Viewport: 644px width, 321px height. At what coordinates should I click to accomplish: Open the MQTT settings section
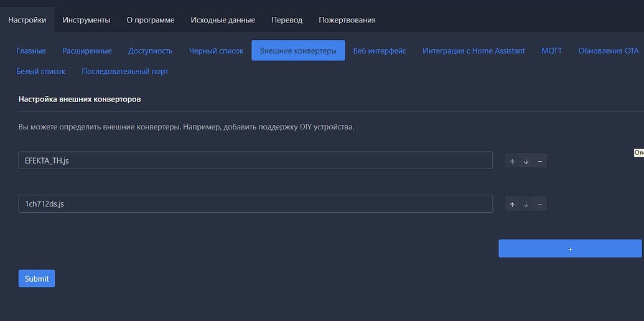point(551,51)
